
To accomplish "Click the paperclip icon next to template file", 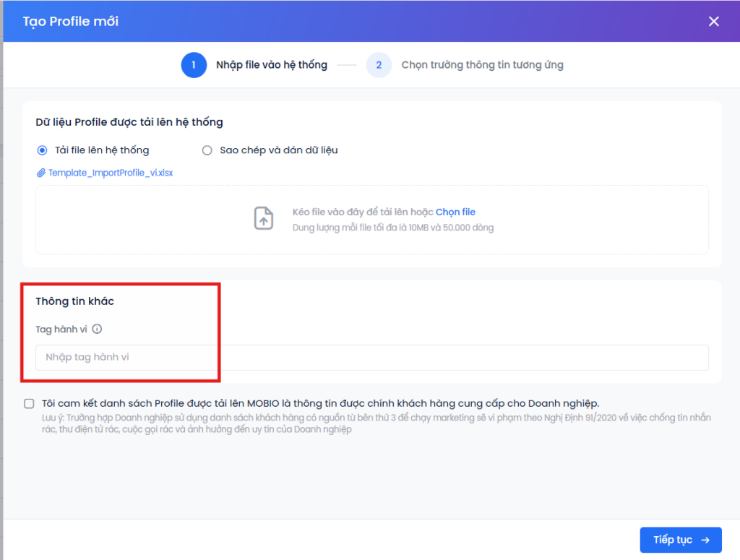I will tap(41, 173).
